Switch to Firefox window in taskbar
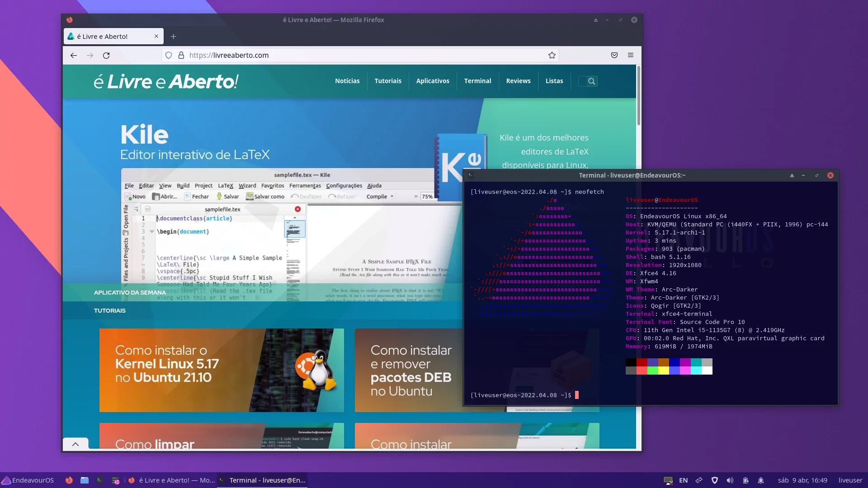 [x=172, y=480]
